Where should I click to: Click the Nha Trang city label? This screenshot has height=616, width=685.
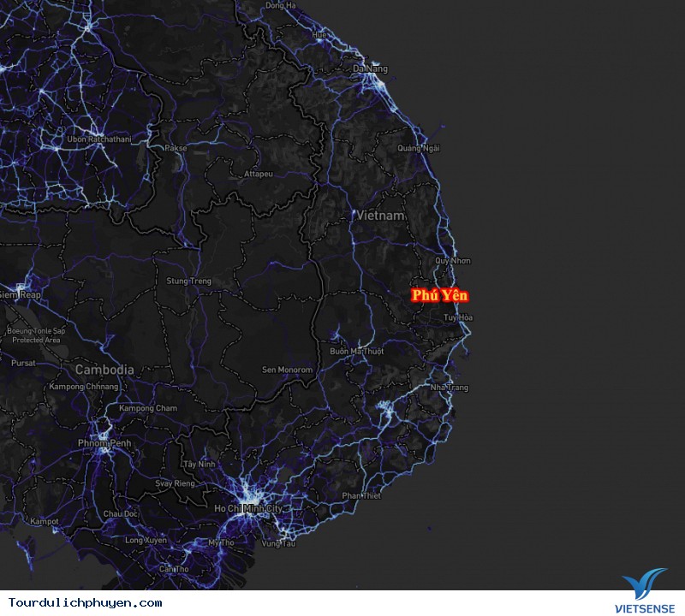pyautogui.click(x=450, y=388)
